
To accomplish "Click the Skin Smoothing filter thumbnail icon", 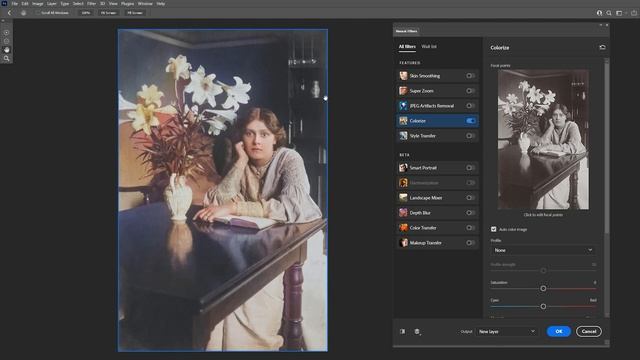I will (x=403, y=76).
